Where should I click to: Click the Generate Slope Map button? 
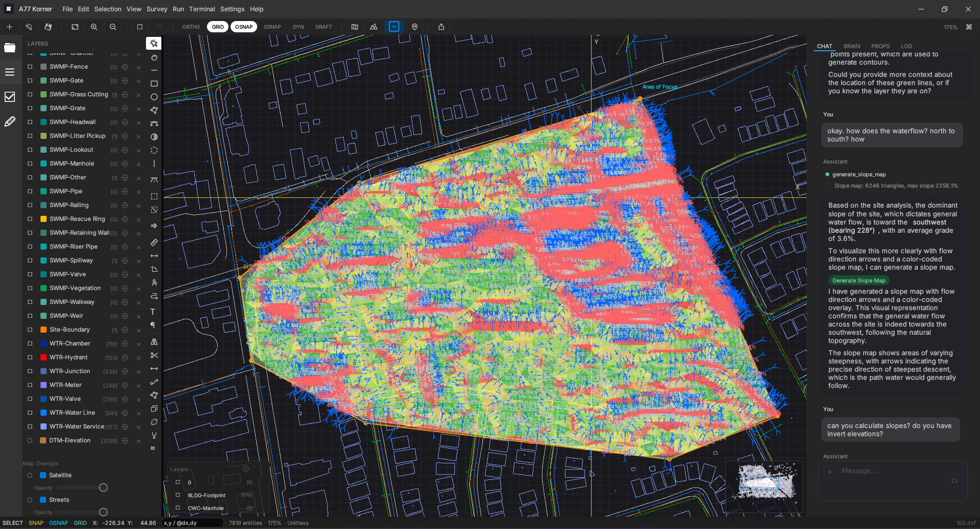(x=859, y=280)
